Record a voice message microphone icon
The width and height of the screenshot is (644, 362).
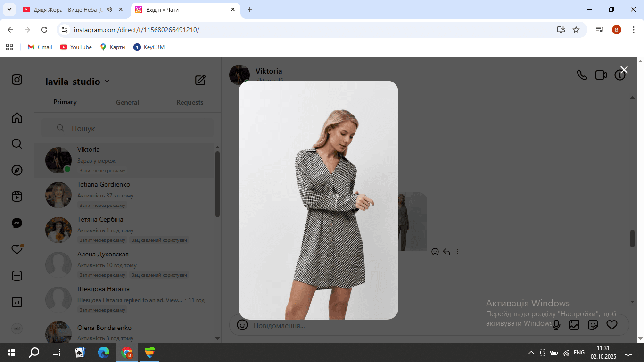click(x=556, y=325)
